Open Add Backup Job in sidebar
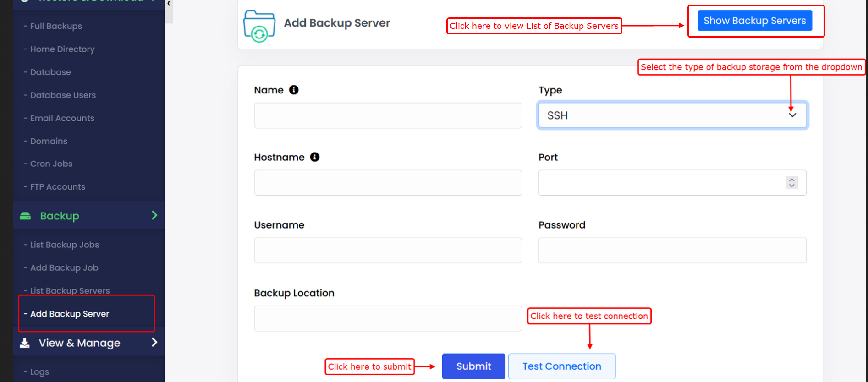Image resolution: width=868 pixels, height=382 pixels. coord(64,268)
